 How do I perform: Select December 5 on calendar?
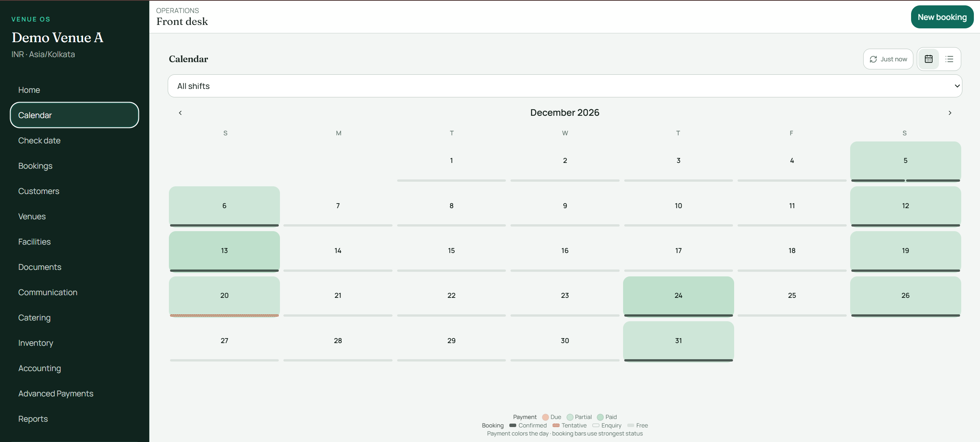905,161
